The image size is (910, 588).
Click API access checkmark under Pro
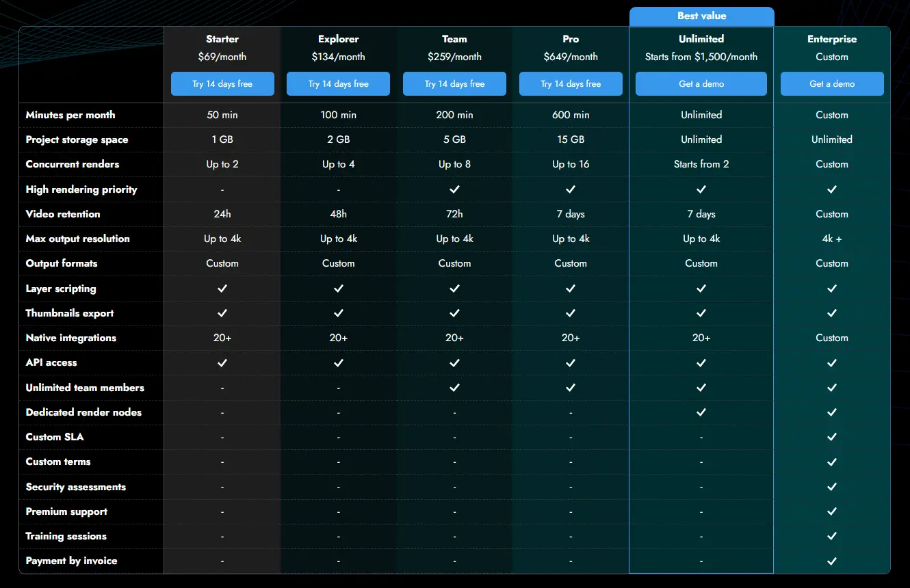click(571, 363)
